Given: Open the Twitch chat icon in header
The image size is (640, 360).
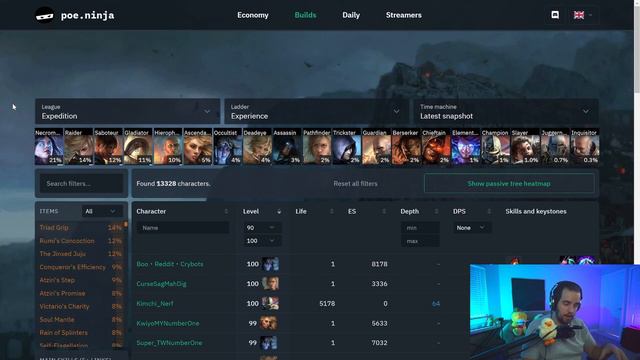Looking at the screenshot, I should click(x=555, y=15).
